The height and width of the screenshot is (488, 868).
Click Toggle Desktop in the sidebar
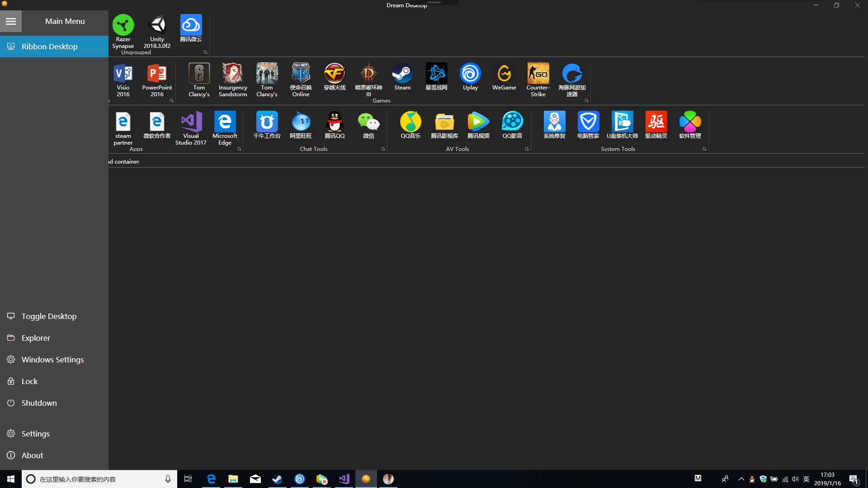click(x=54, y=316)
